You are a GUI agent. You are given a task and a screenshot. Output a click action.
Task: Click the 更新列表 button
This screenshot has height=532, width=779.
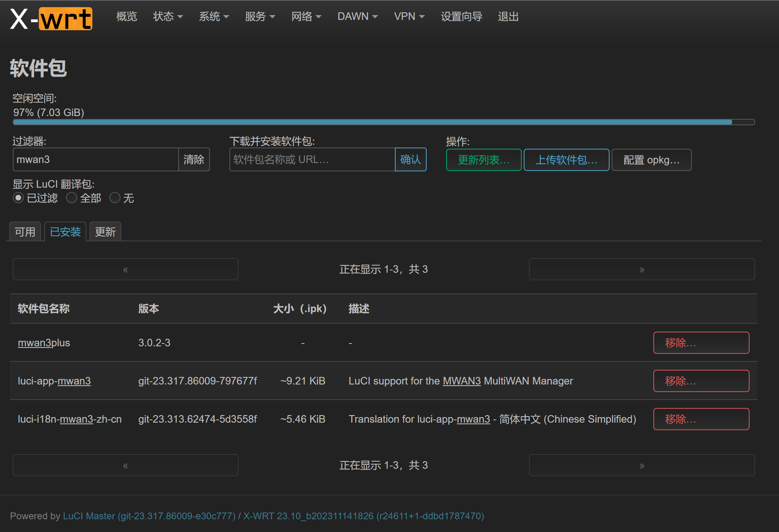(483, 160)
